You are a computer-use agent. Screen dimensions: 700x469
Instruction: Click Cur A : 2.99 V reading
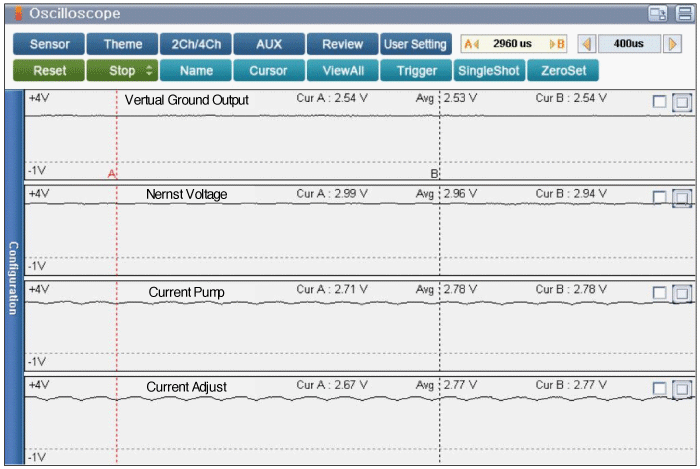pos(332,194)
